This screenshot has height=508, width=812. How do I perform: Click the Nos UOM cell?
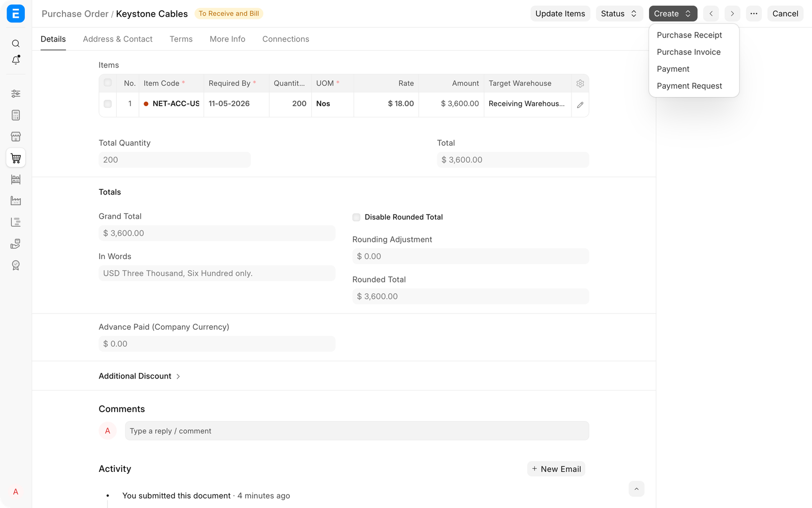(332, 104)
